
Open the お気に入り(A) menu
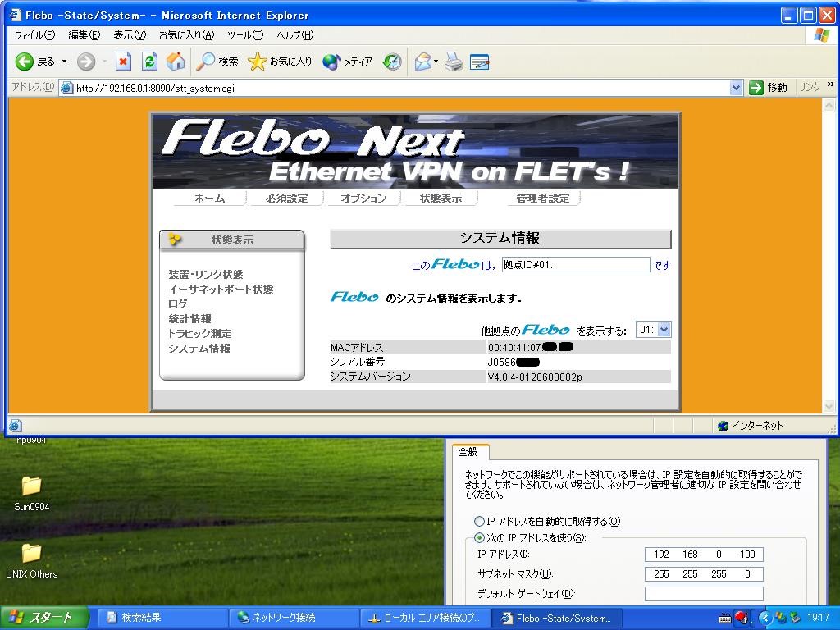pos(186,35)
